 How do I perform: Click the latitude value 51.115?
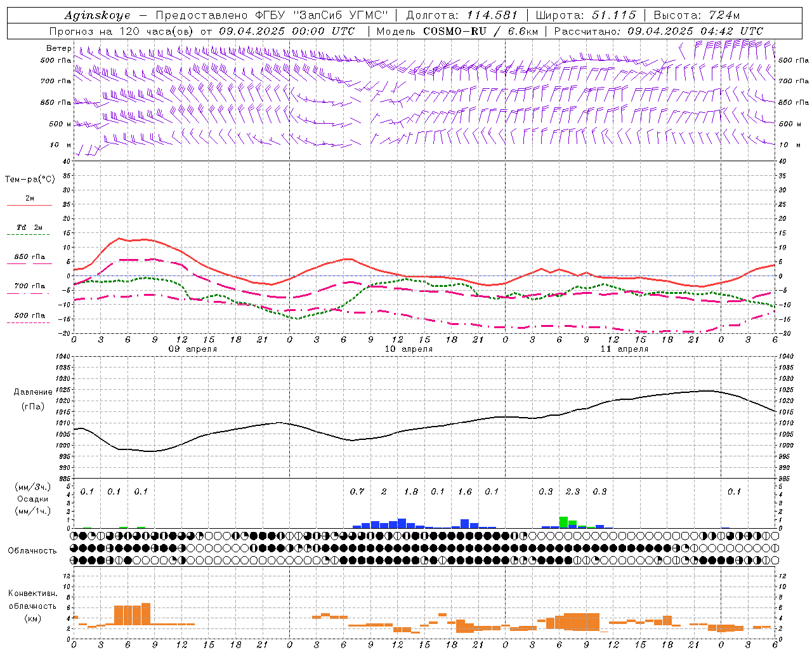click(615, 15)
